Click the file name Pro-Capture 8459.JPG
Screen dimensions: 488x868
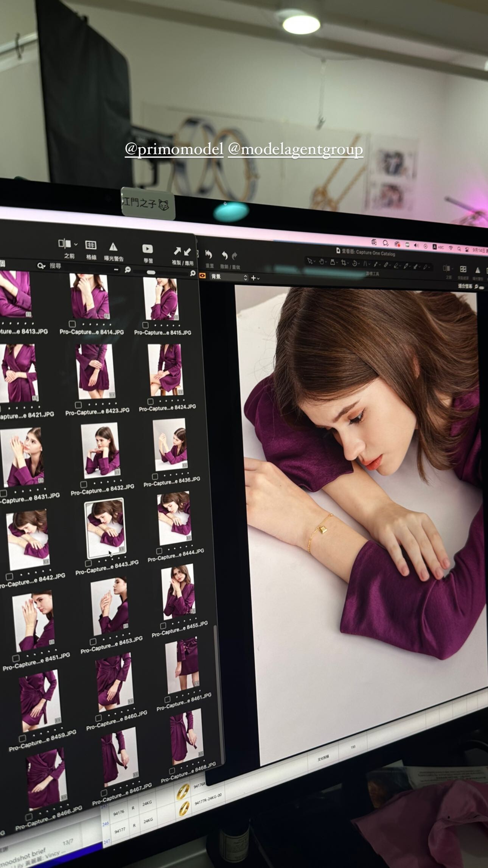click(x=43, y=741)
